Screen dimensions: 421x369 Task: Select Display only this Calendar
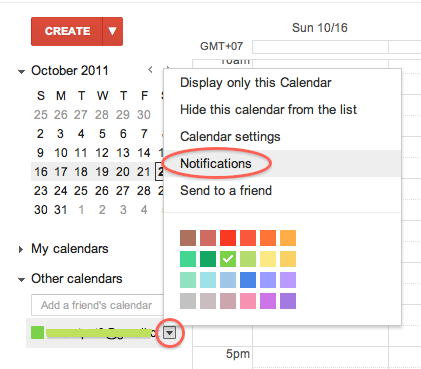[256, 83]
